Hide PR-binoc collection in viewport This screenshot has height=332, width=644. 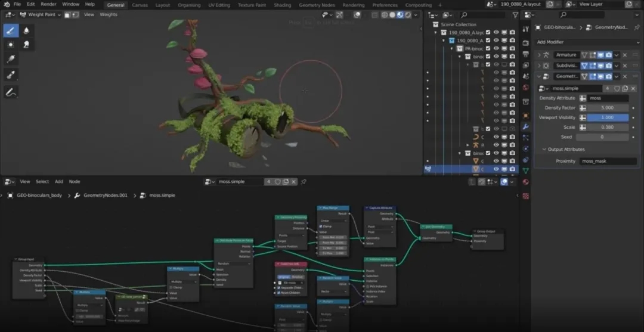(496, 48)
